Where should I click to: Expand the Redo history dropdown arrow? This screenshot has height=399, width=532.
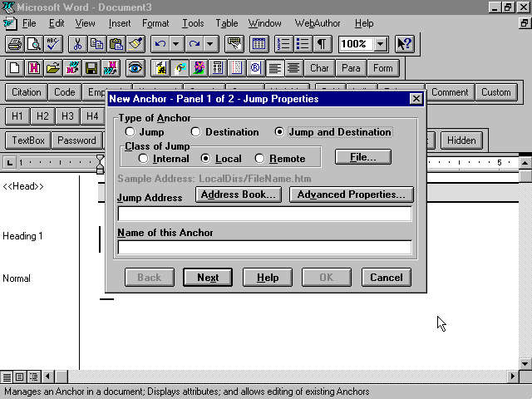tap(210, 44)
